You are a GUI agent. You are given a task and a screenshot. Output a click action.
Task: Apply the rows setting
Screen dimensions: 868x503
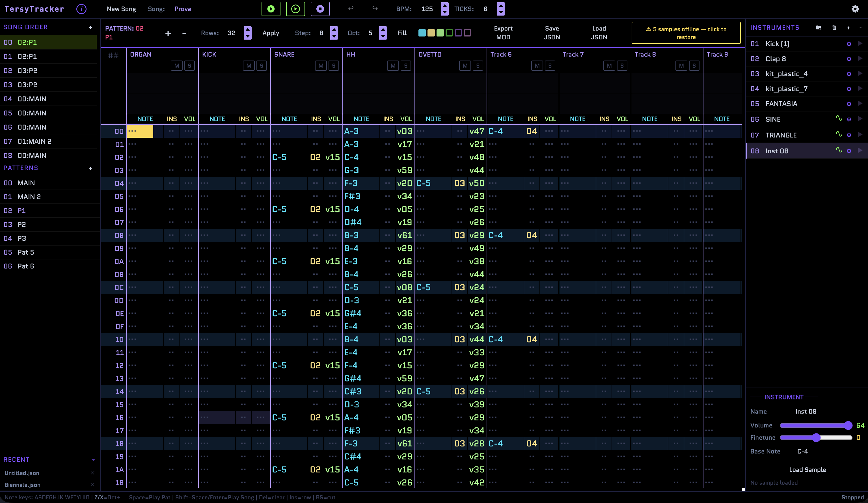tap(271, 33)
